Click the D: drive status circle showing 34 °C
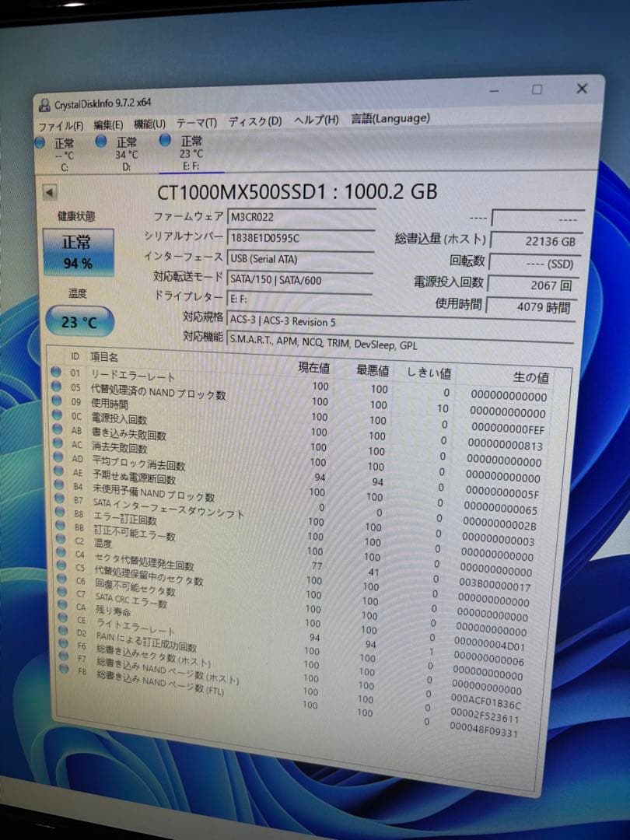630x840 pixels. [x=100, y=142]
